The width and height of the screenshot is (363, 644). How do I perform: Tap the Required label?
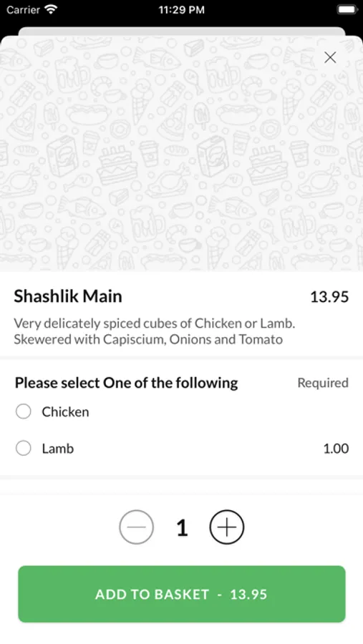point(323,383)
